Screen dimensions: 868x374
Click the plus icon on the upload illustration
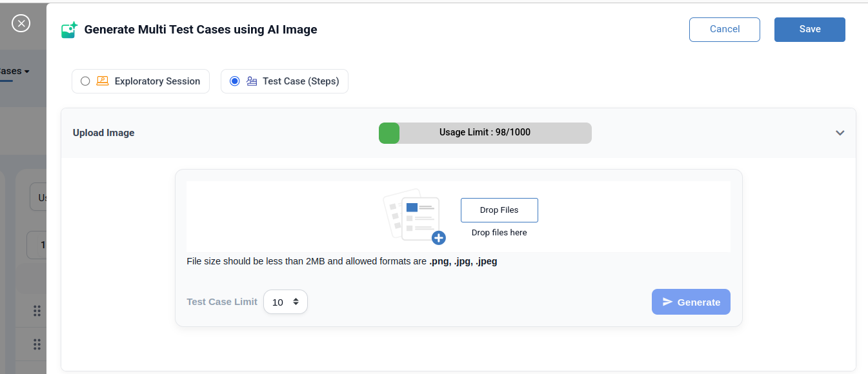[x=439, y=238]
